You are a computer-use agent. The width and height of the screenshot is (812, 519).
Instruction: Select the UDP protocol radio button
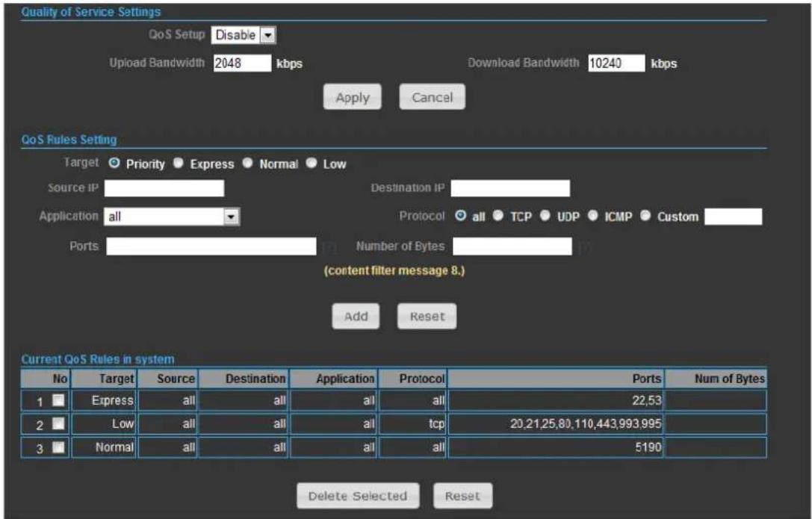coord(545,216)
